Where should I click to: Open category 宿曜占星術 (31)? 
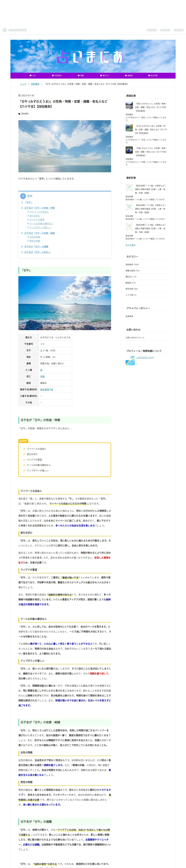click(133, 271)
